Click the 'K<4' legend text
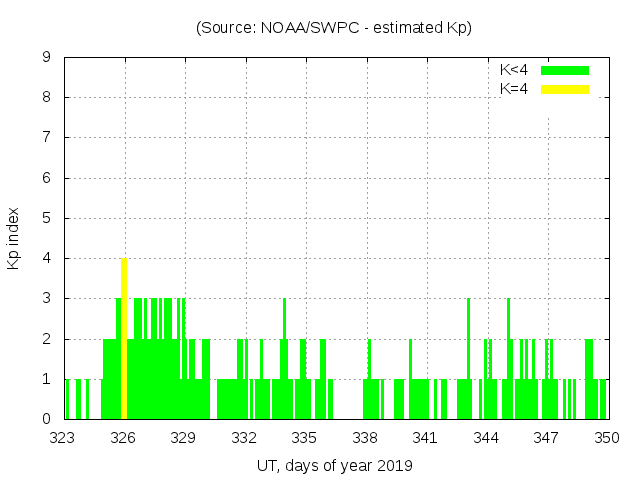This screenshot has width=640, height=480. tap(514, 70)
